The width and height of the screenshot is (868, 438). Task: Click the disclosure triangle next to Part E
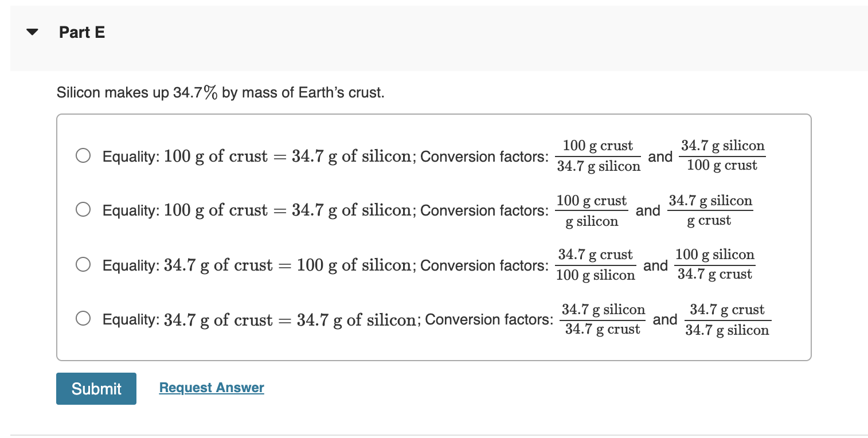pyautogui.click(x=32, y=32)
